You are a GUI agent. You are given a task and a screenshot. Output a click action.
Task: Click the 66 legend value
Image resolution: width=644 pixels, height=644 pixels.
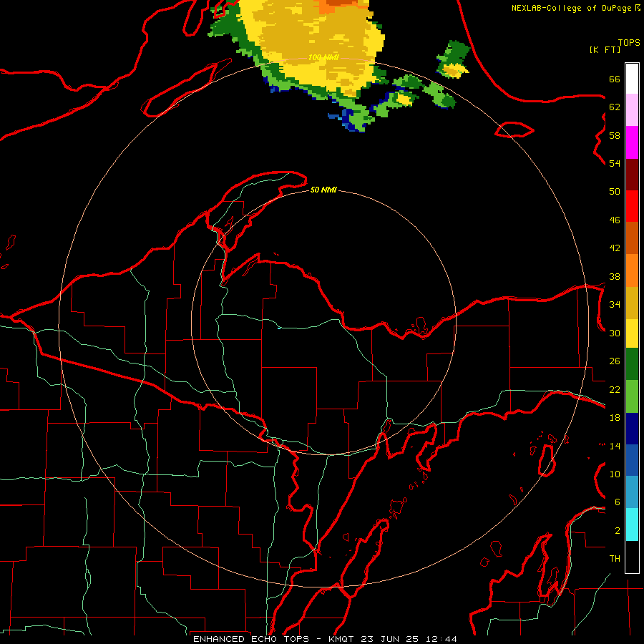pyautogui.click(x=615, y=79)
